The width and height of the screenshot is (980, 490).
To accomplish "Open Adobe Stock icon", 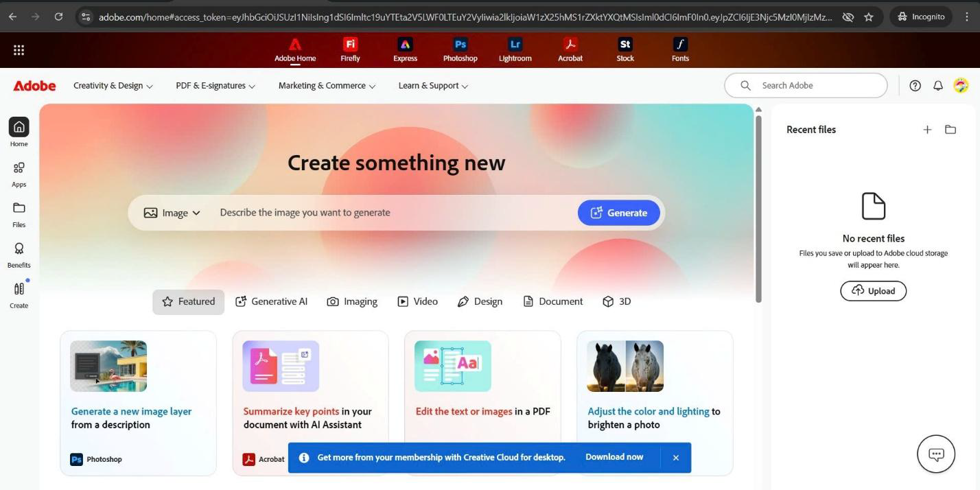I will tap(625, 49).
